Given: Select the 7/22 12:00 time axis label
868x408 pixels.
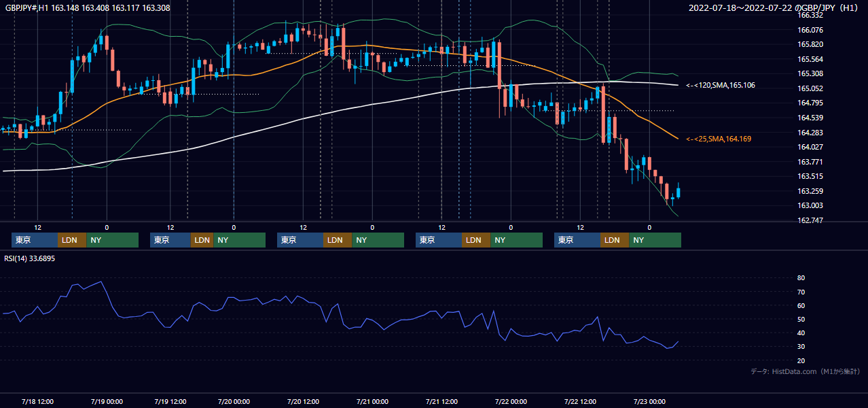Looking at the screenshot, I should [x=581, y=401].
